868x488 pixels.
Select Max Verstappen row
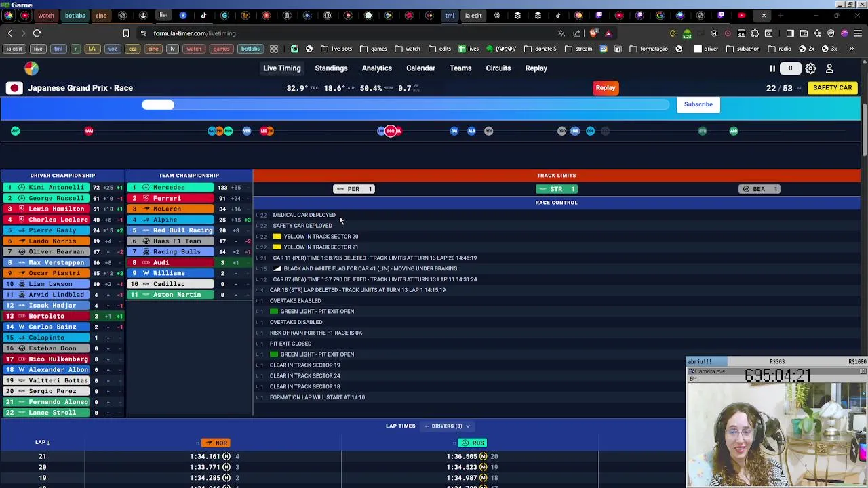click(62, 263)
